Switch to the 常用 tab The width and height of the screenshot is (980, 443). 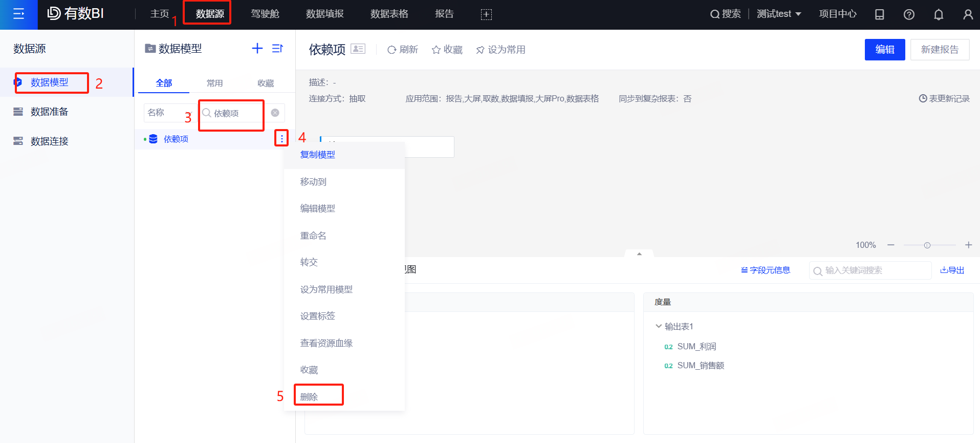[214, 83]
